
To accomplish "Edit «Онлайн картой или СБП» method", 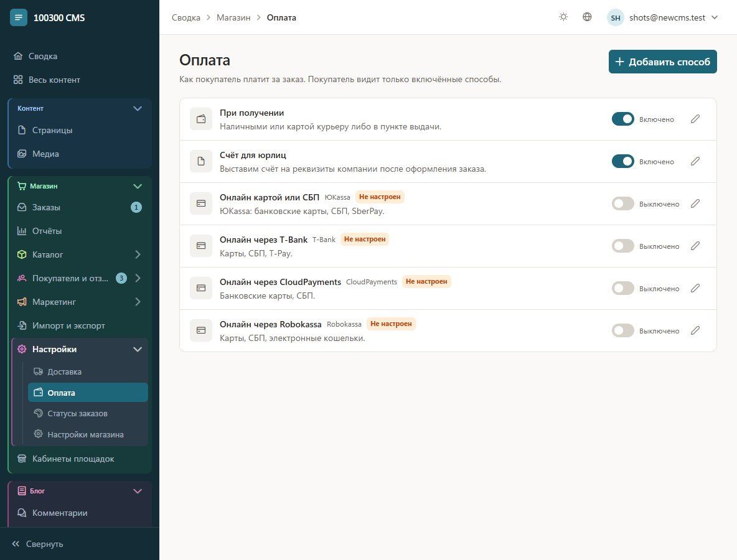I will [695, 203].
